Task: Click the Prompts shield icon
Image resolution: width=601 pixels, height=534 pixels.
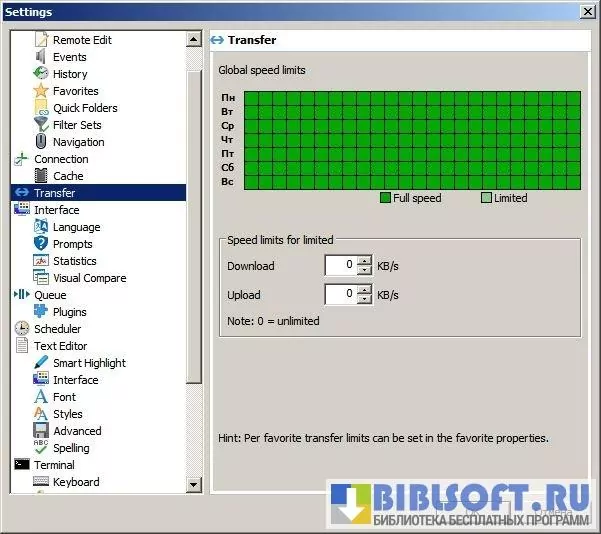Action: tap(41, 244)
